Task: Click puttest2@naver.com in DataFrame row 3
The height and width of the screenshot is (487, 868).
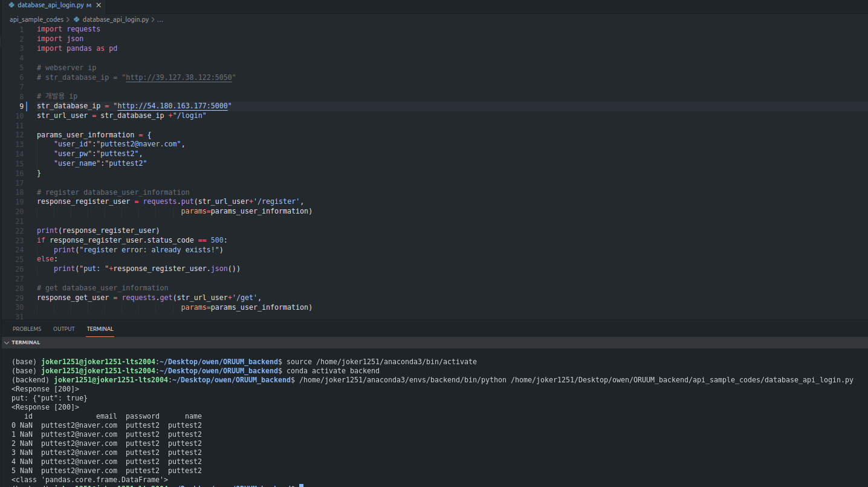Action: point(79,453)
